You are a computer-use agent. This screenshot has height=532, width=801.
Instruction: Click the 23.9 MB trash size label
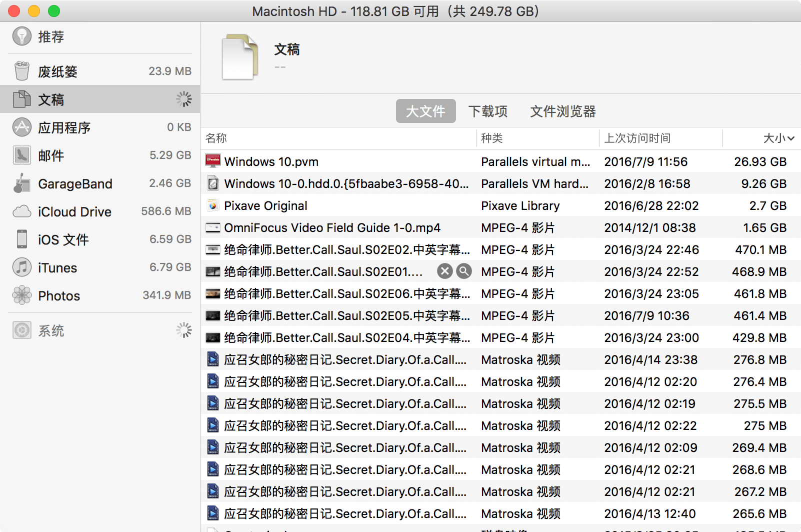pyautogui.click(x=170, y=71)
